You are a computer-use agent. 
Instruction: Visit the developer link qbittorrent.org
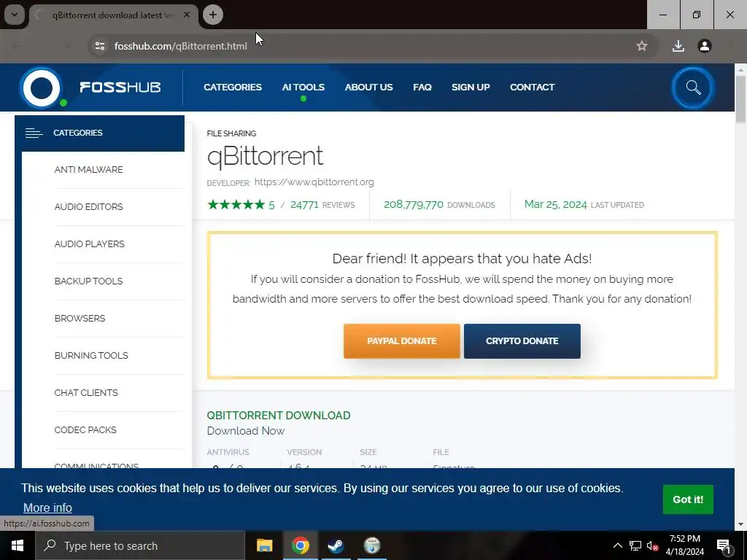point(314,182)
